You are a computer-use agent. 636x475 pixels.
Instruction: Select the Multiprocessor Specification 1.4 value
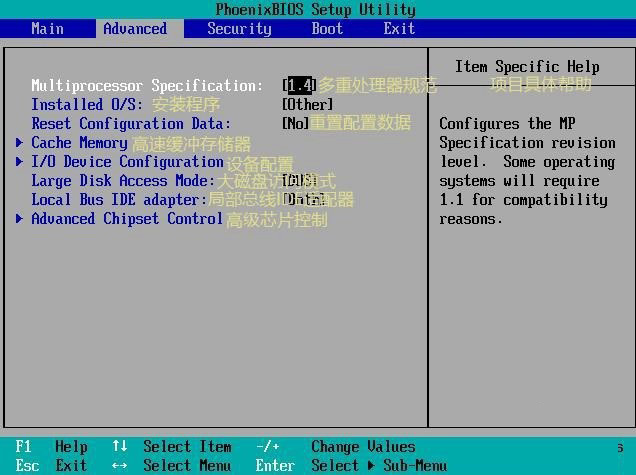(x=299, y=86)
